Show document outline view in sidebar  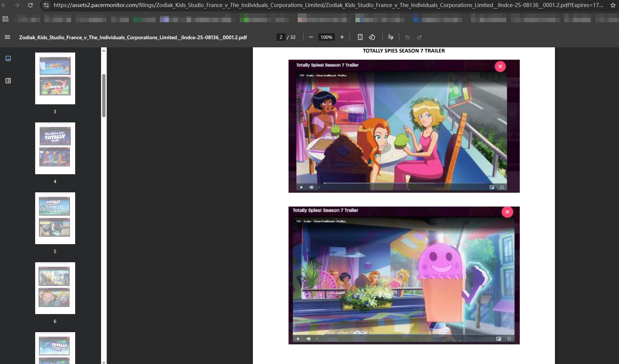click(x=8, y=81)
